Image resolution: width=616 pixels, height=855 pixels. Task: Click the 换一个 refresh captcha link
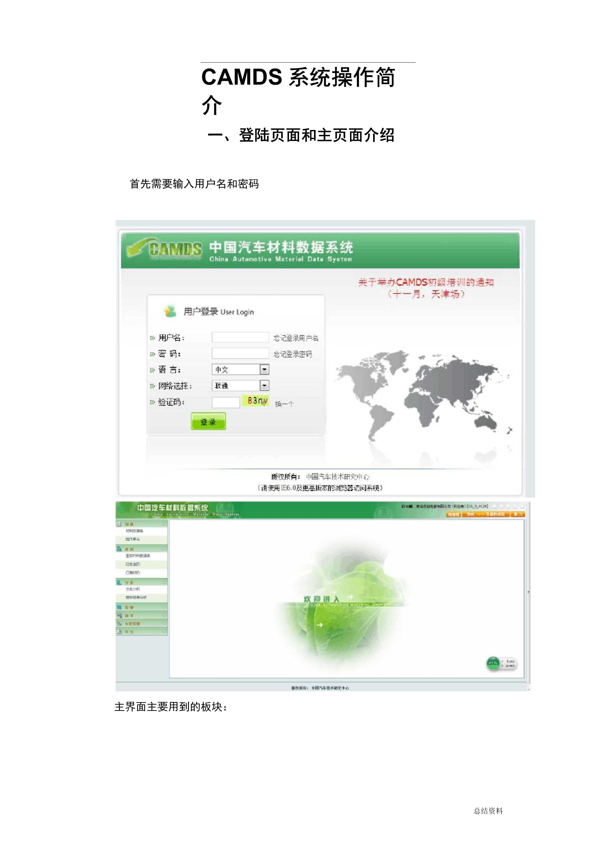tap(284, 404)
